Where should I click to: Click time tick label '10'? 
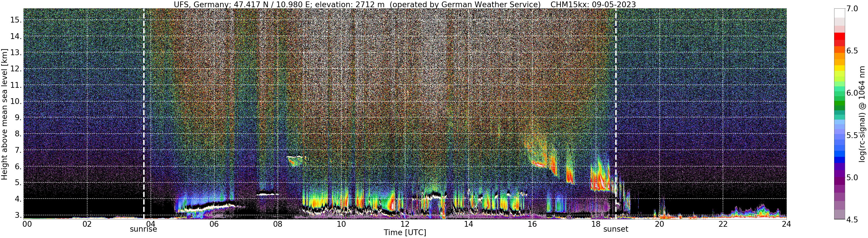coord(341,224)
